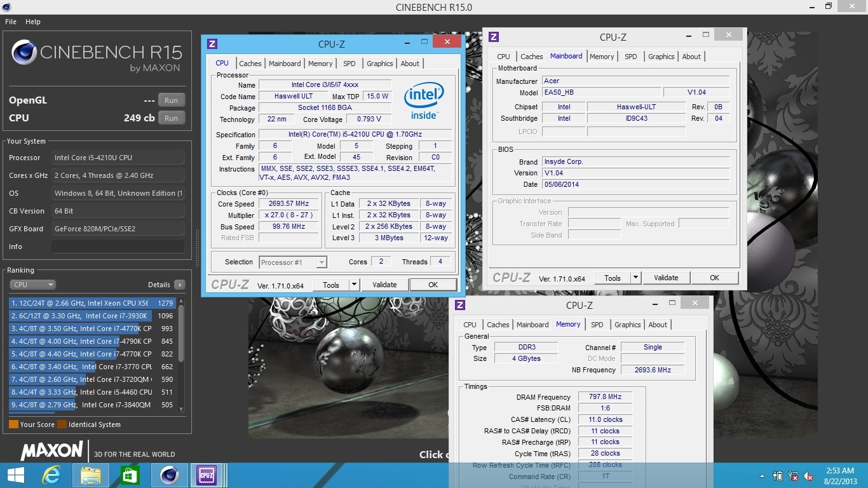The image size is (868, 488).
Task: Click OK in the CPU-Z Mainboard window
Action: (x=714, y=278)
